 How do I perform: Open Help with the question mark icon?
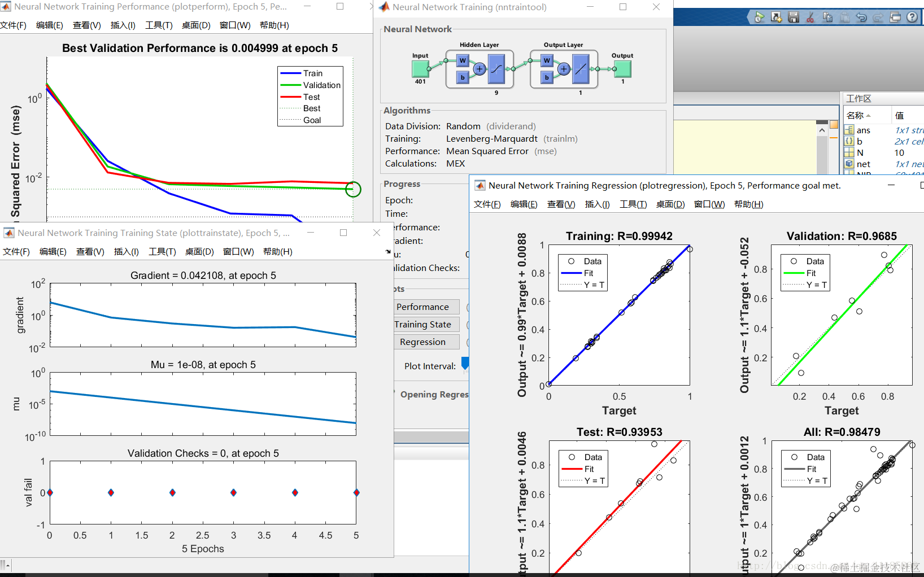click(x=912, y=18)
